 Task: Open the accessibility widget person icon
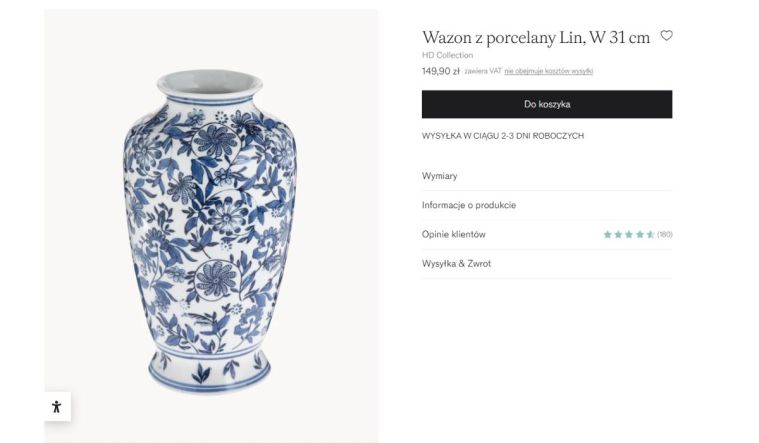click(x=57, y=406)
